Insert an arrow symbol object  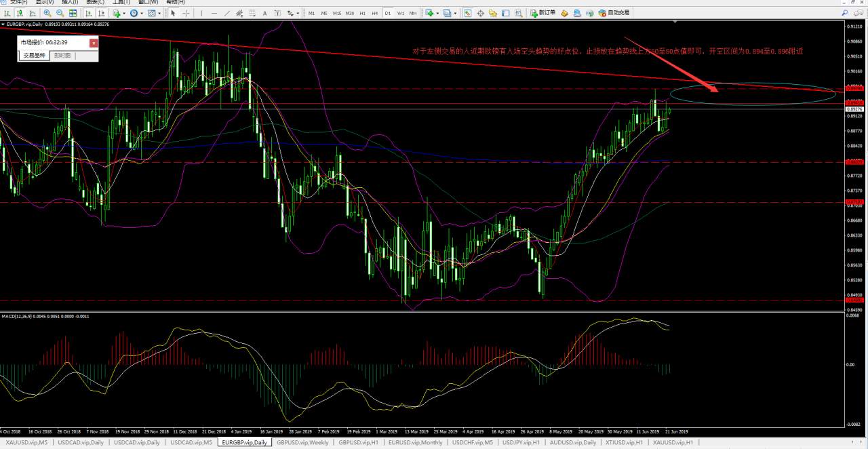(290, 13)
